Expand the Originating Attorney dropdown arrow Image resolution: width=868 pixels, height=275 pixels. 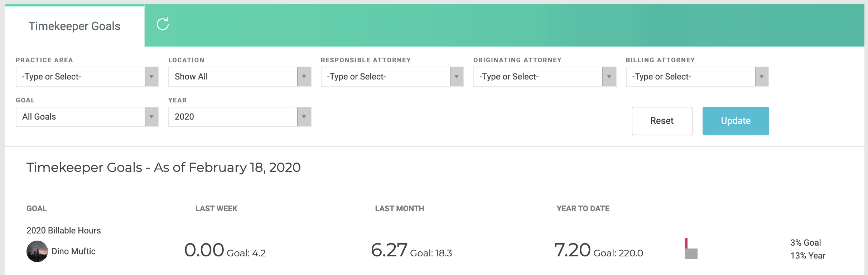click(x=609, y=77)
